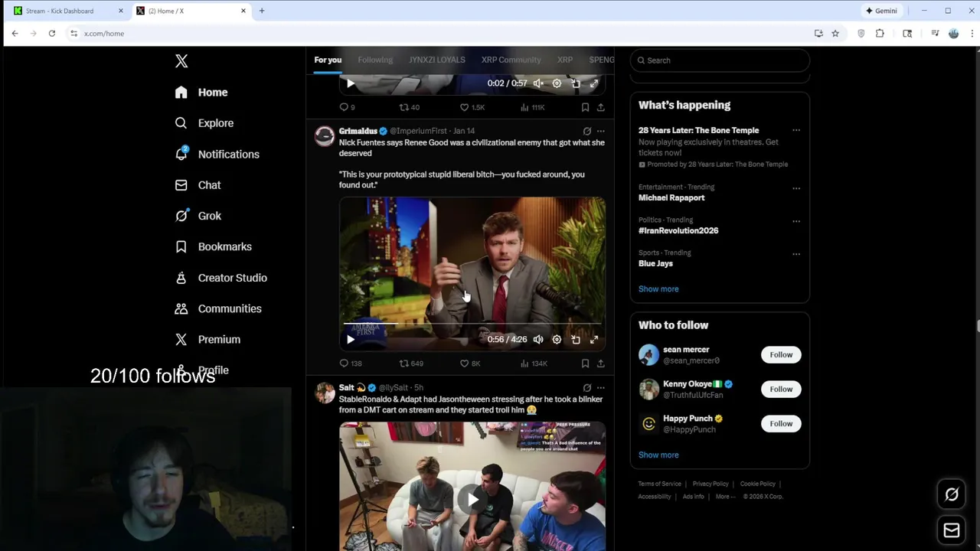
Task: Click Grok icon on Grimaldus post
Action: [586, 131]
